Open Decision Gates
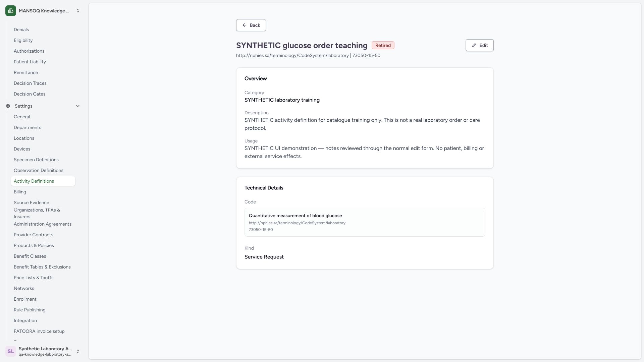This screenshot has width=644, height=362. pos(43,94)
